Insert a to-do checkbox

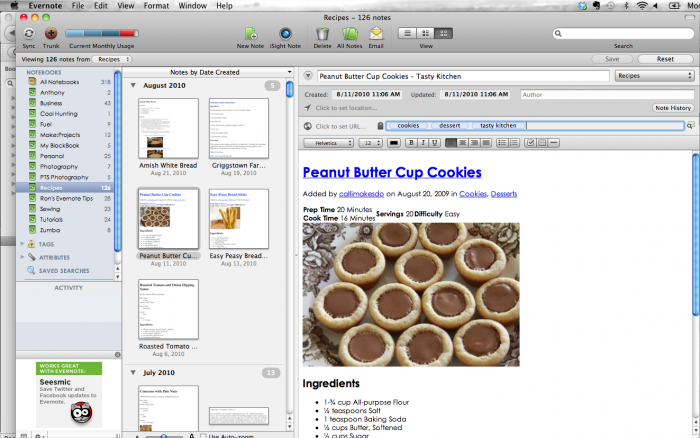(x=530, y=143)
